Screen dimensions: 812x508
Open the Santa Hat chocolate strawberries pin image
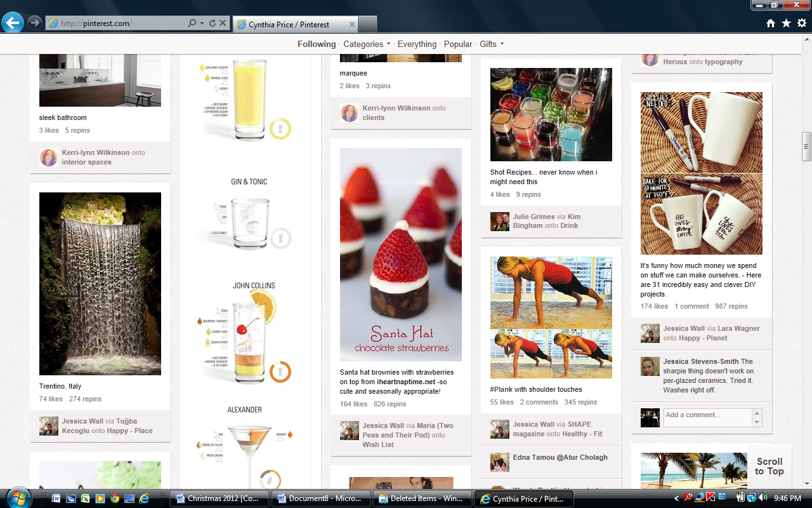(401, 254)
